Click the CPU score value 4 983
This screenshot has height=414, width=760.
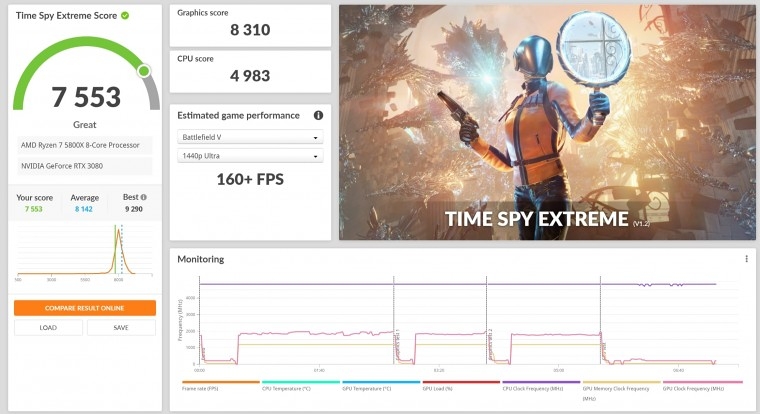(x=250, y=76)
